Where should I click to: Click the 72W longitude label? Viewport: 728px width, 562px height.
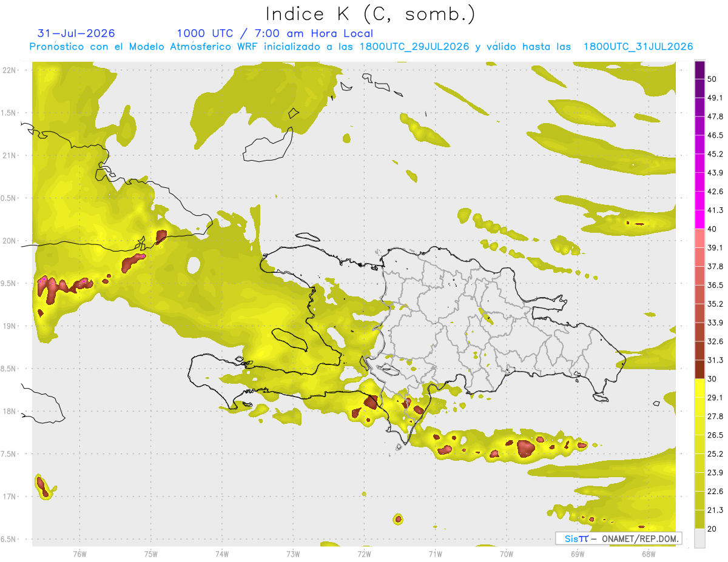364,554
